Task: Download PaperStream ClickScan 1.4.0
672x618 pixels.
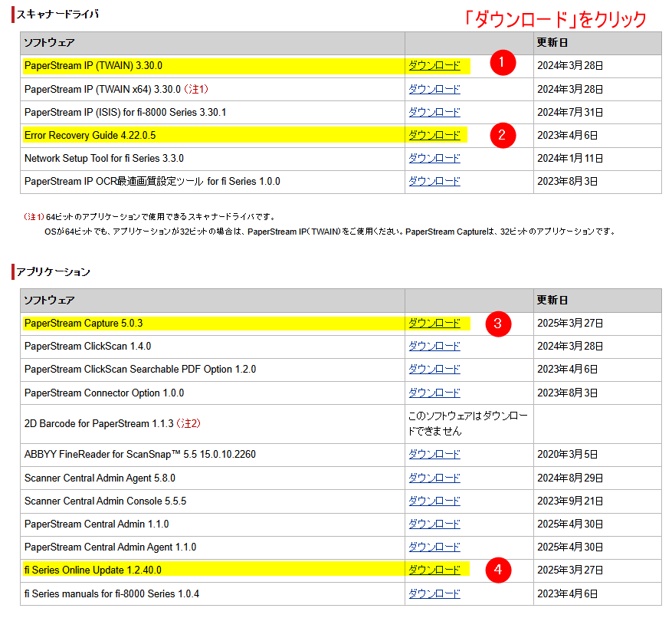Action: 434,346
